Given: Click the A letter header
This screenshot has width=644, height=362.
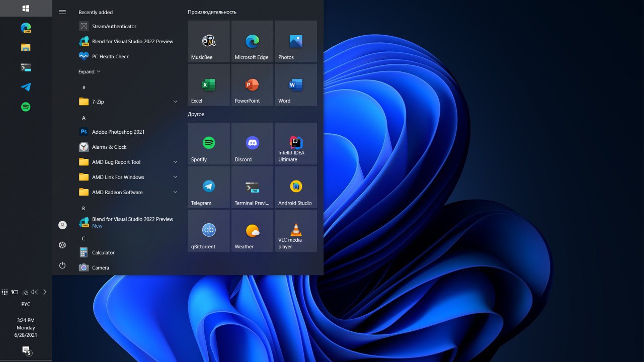Looking at the screenshot, I should click(x=84, y=118).
